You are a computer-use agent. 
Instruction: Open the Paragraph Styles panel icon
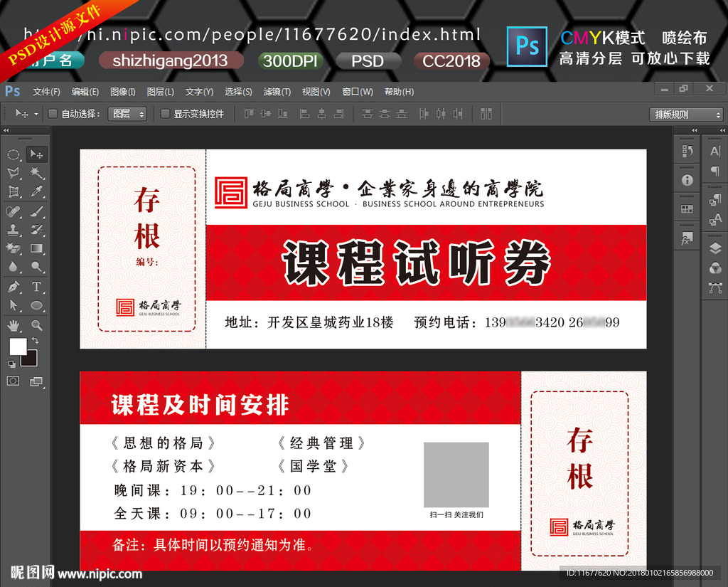(x=715, y=200)
